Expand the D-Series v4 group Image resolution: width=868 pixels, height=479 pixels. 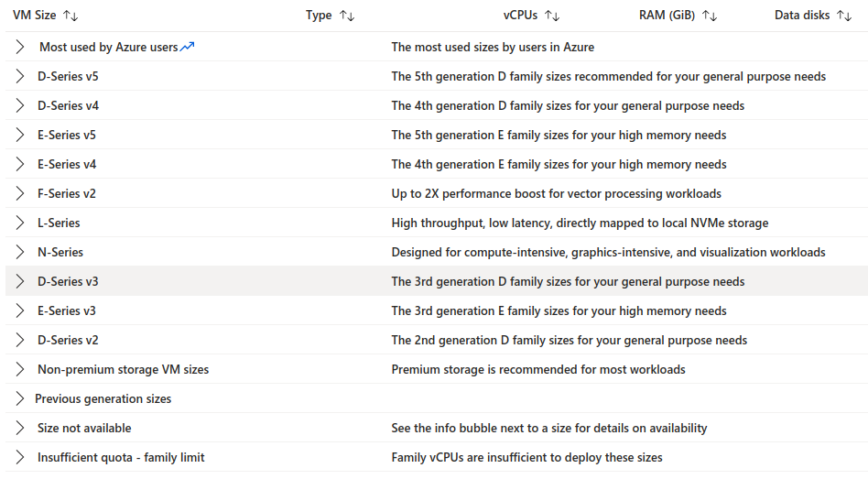point(20,105)
